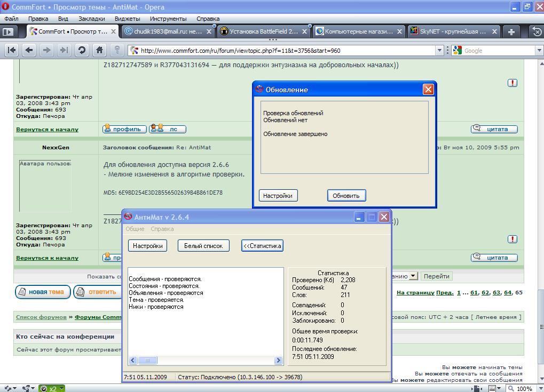The image size is (544, 392).
Task: Click the Настройки button in Обновление dialog
Action: click(278, 196)
